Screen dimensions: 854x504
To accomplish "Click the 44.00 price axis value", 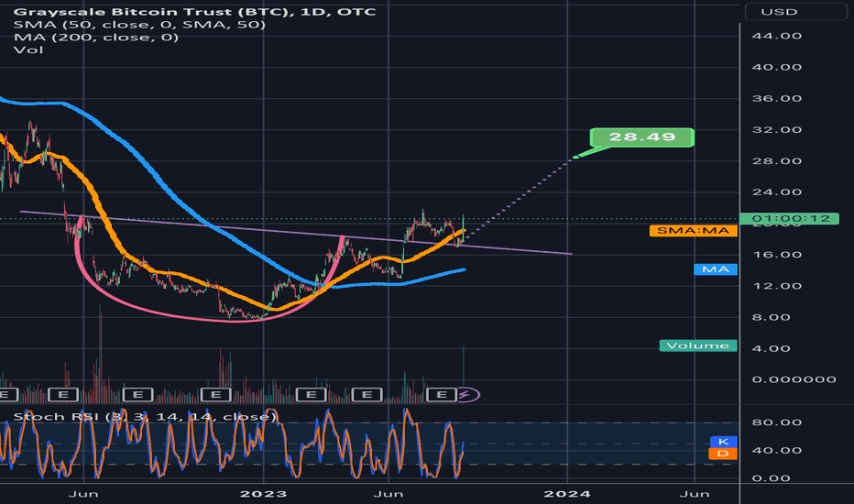I will click(777, 36).
